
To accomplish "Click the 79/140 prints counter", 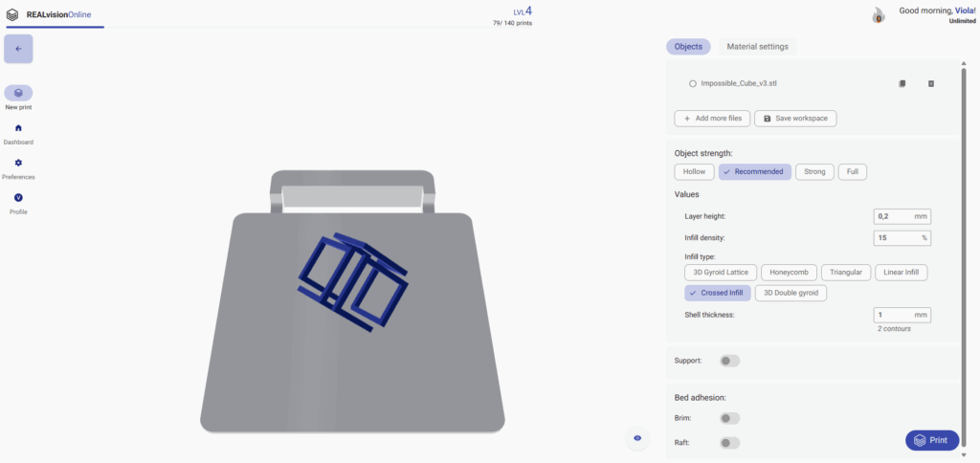I will click(513, 23).
